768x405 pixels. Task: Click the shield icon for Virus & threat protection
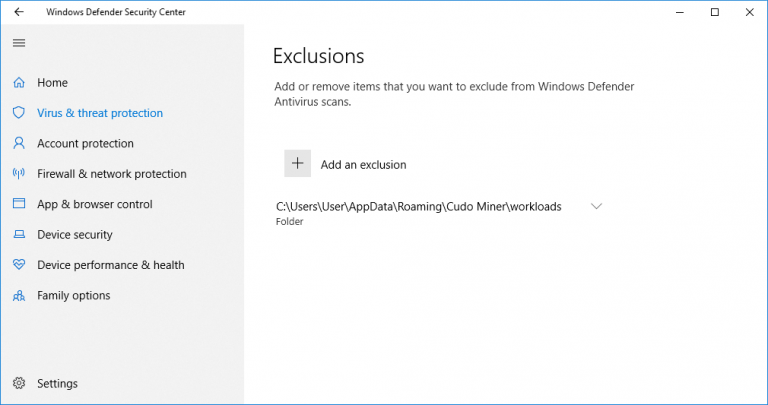point(19,113)
